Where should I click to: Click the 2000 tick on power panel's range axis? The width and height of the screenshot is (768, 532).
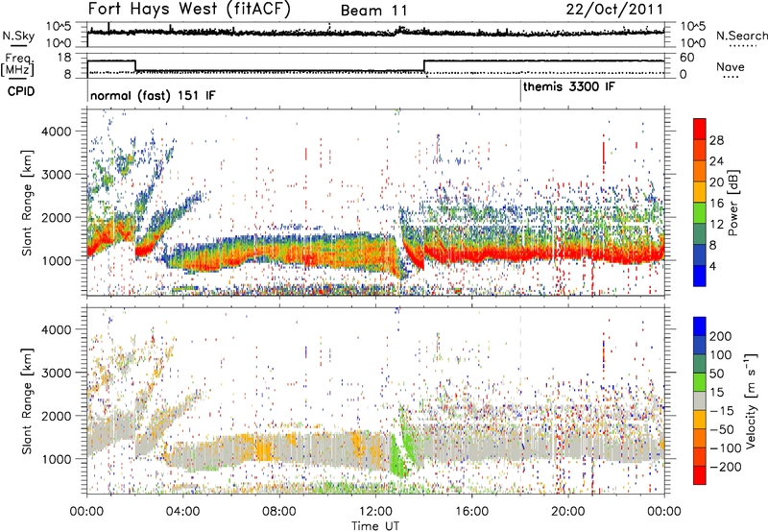[x=56, y=217]
